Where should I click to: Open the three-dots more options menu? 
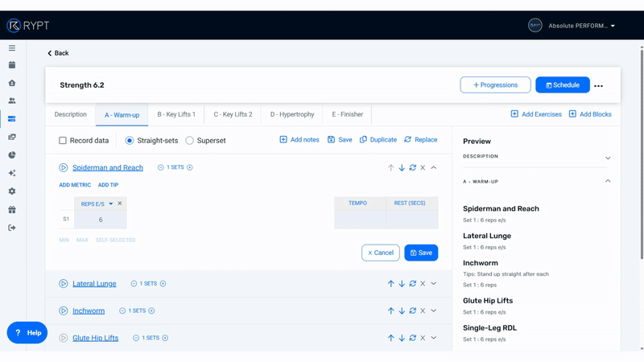point(598,85)
